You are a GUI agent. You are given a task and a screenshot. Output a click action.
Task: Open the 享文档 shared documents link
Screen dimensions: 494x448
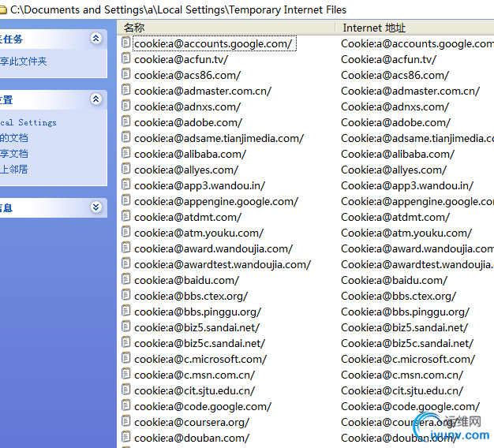click(14, 154)
